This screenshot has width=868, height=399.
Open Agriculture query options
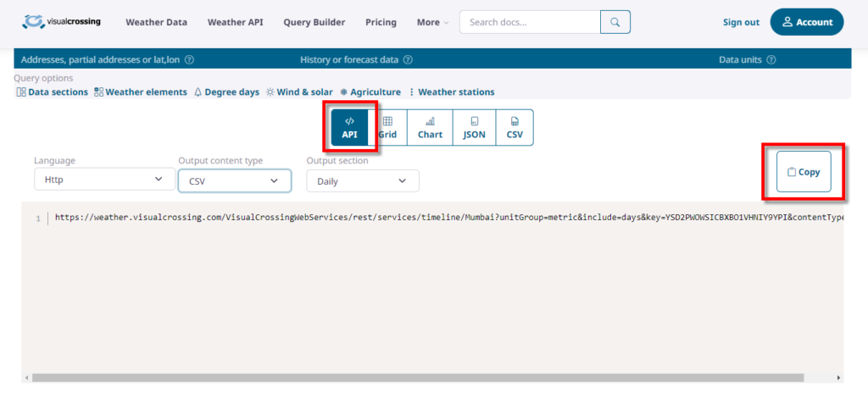click(370, 91)
